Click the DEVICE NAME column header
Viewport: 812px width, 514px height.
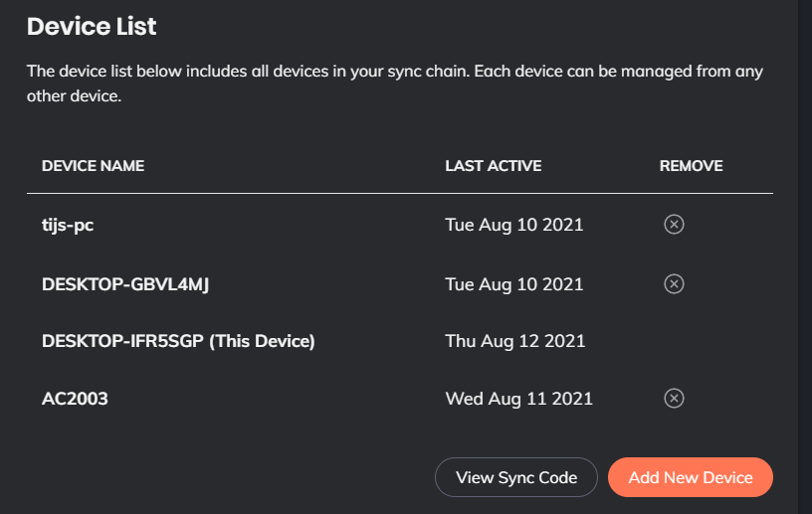[93, 166]
